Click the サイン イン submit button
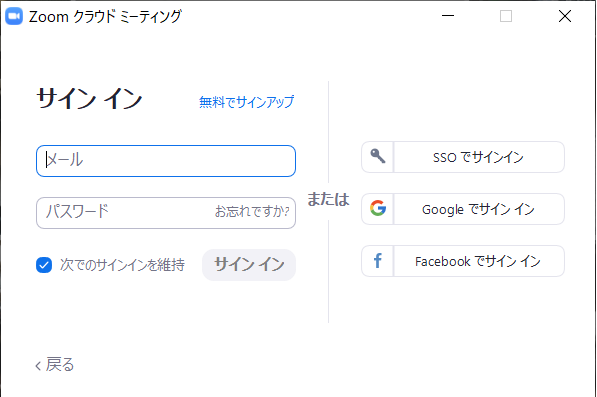 249,265
